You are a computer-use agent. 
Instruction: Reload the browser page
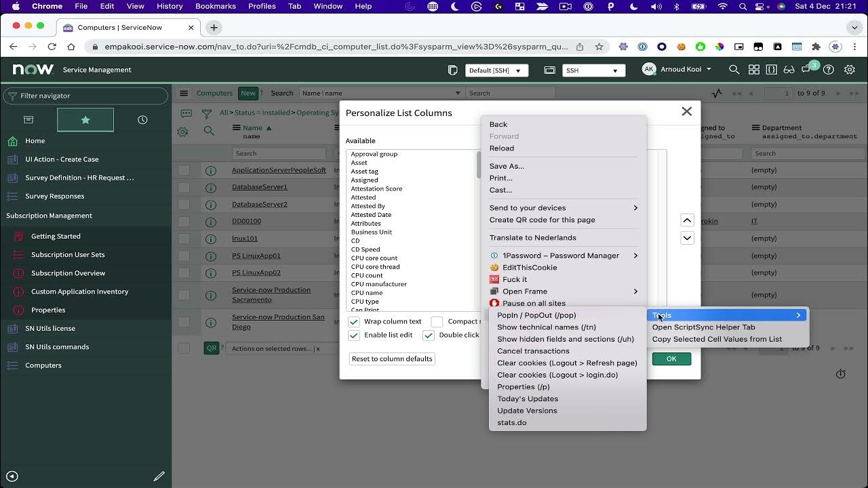point(52,47)
